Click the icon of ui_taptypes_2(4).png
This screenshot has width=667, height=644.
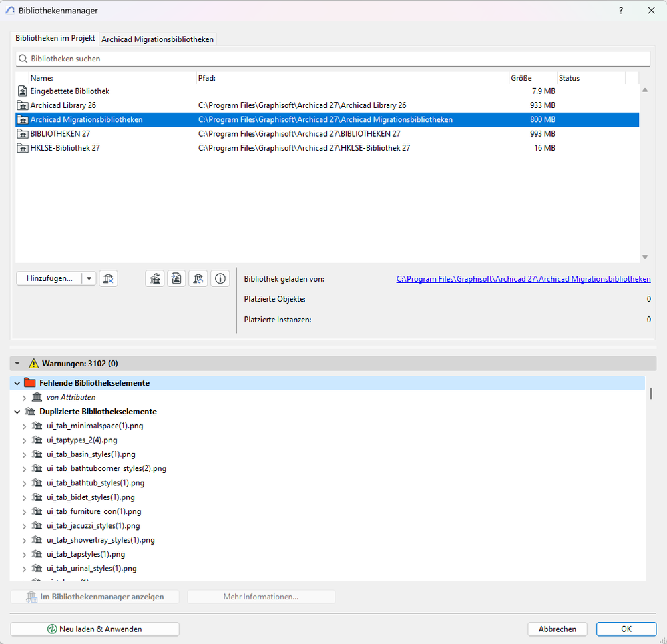click(37, 440)
